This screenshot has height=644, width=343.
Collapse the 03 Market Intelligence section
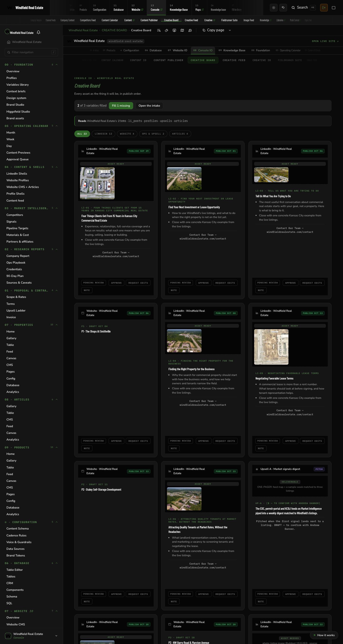tap(57, 208)
